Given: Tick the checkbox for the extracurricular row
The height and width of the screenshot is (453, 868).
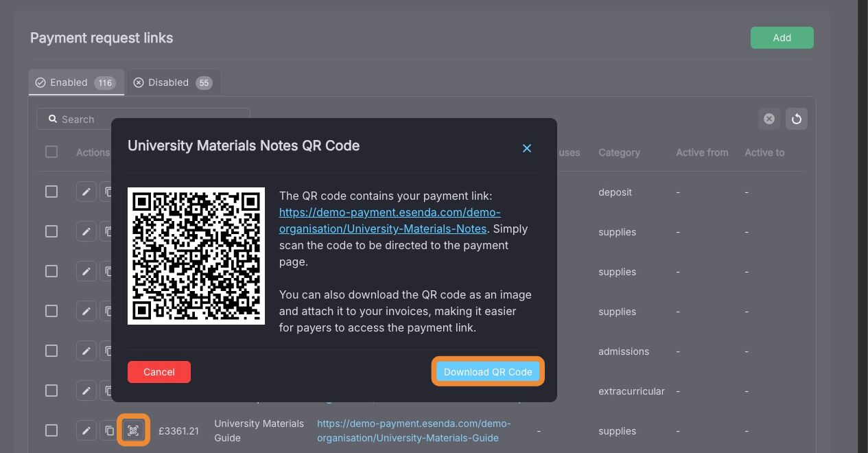Looking at the screenshot, I should 51,391.
